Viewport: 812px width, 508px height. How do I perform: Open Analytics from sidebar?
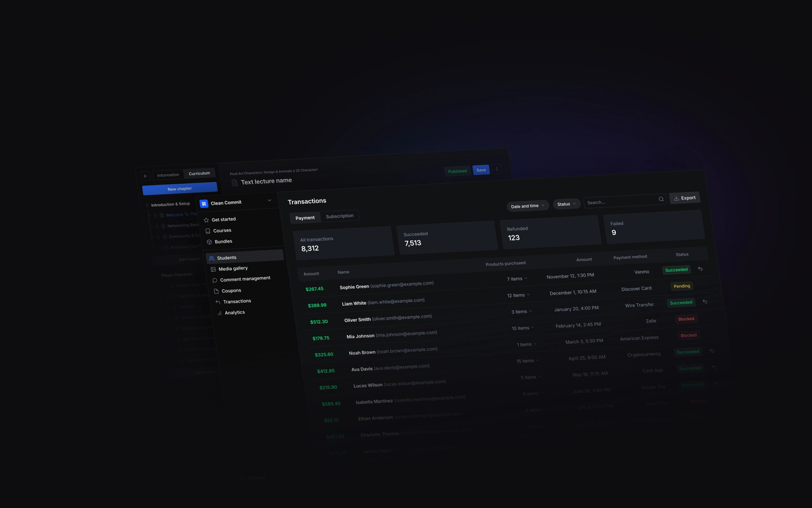pos(234,313)
